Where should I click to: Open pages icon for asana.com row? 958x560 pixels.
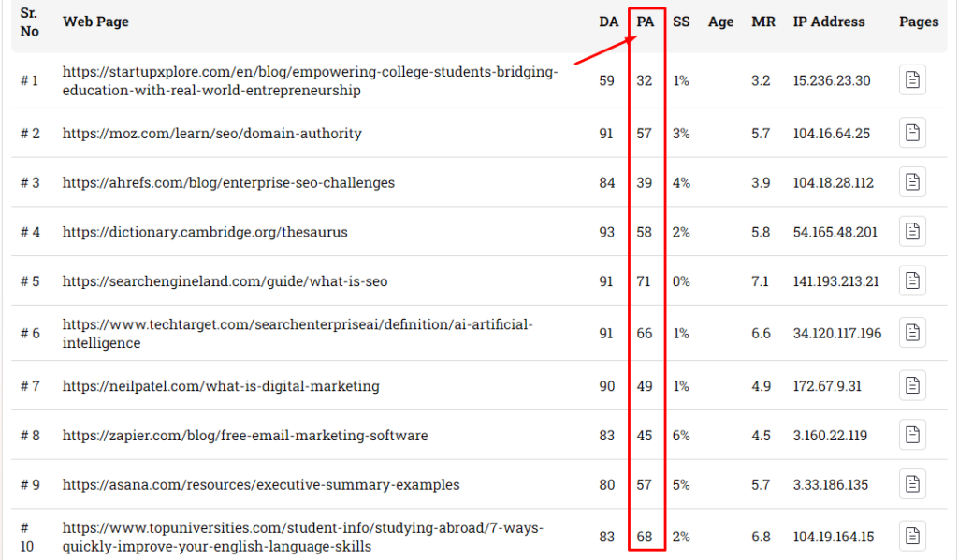point(912,484)
